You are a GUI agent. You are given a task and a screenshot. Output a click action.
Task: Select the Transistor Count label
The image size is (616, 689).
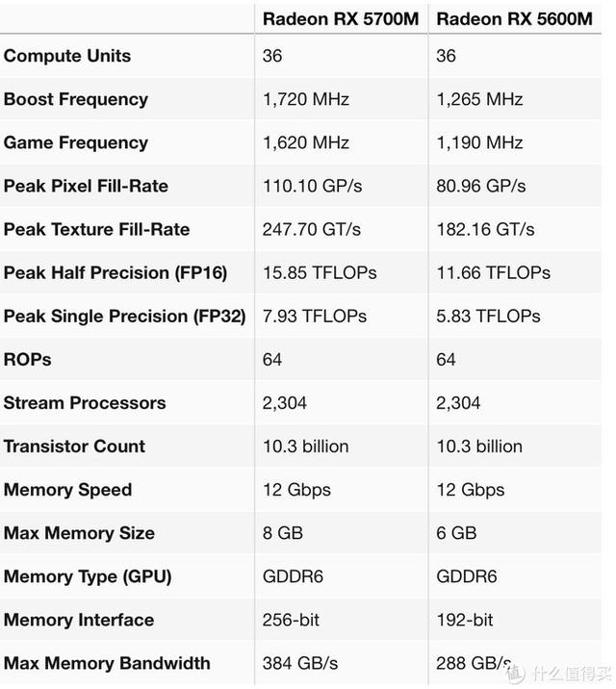point(74,446)
